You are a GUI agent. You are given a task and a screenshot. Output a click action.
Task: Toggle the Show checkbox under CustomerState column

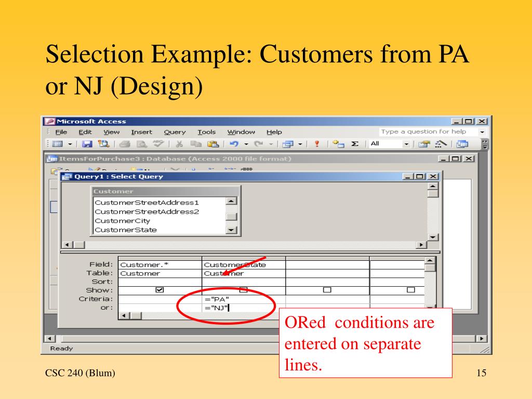pyautogui.click(x=243, y=290)
